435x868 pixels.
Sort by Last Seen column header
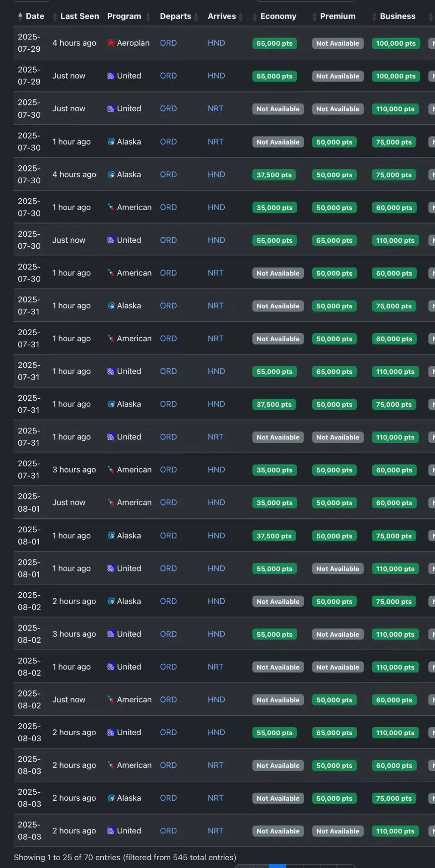[x=79, y=16]
